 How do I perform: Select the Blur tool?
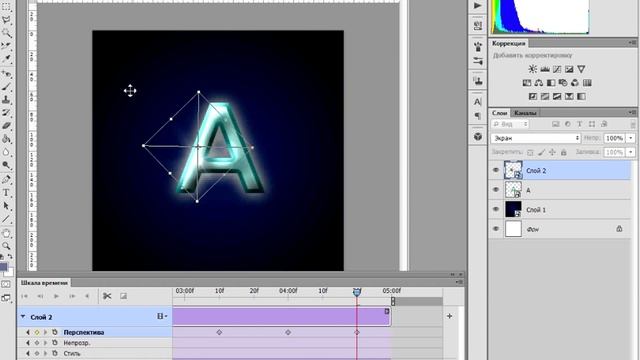click(6, 152)
